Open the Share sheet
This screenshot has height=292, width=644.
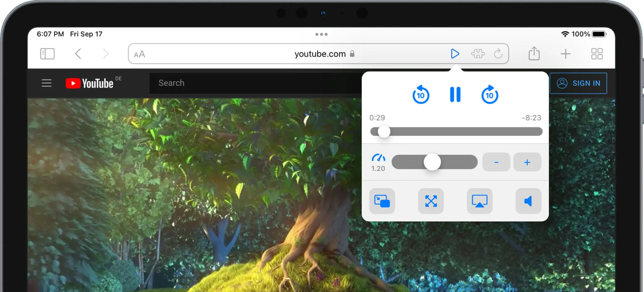pyautogui.click(x=534, y=53)
